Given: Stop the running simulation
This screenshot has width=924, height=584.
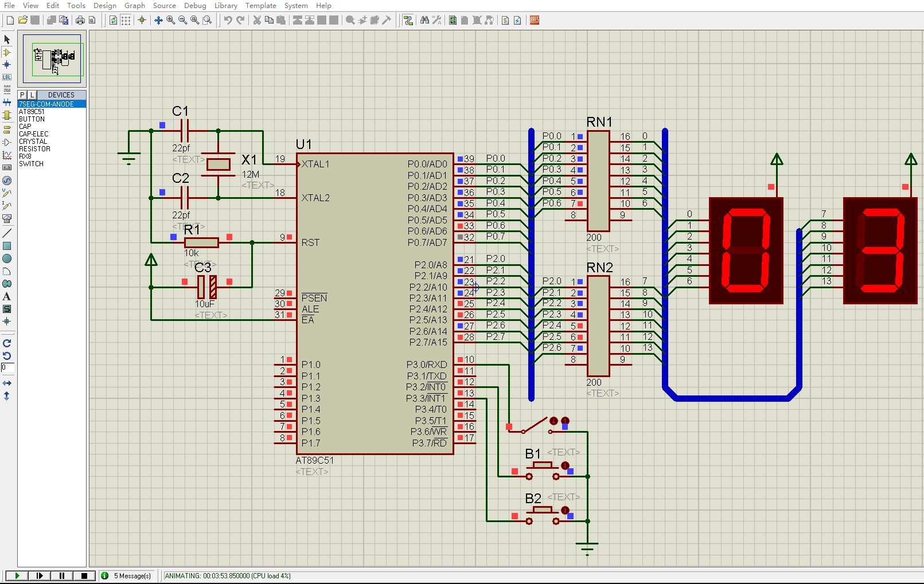Looking at the screenshot, I should [x=84, y=575].
